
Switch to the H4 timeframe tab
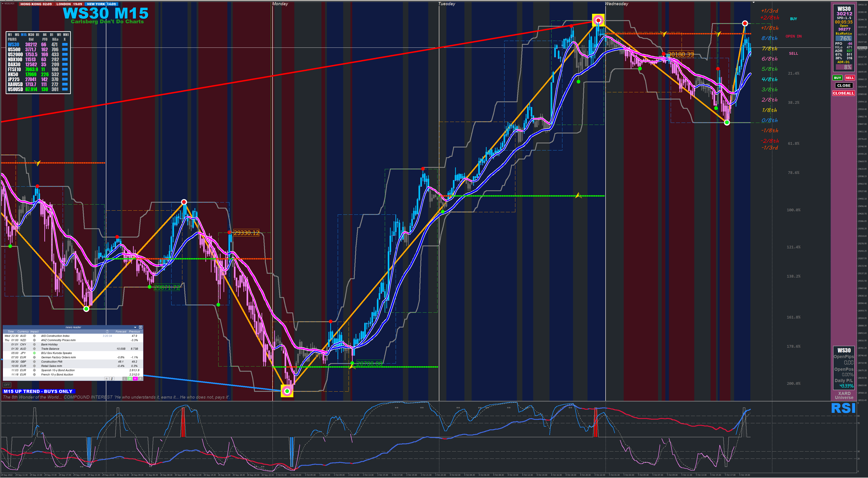pos(45,35)
